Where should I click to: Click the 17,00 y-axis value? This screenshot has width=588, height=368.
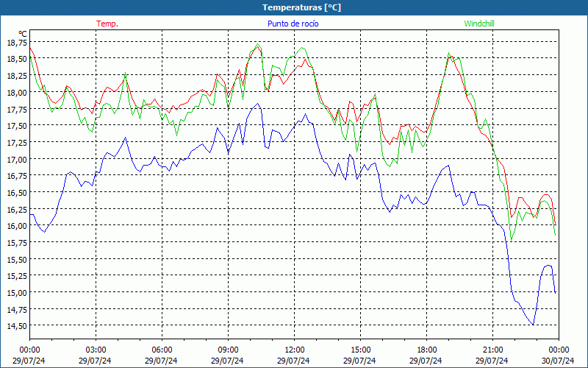pos(17,159)
